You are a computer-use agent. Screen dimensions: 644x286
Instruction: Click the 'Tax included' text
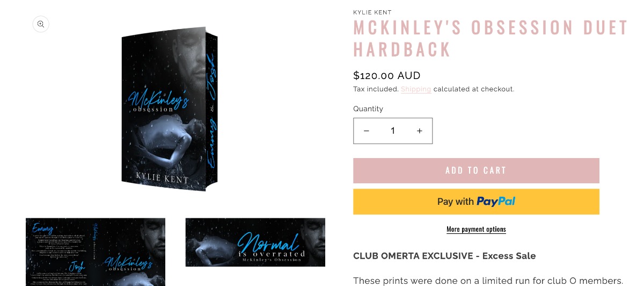tap(376, 89)
